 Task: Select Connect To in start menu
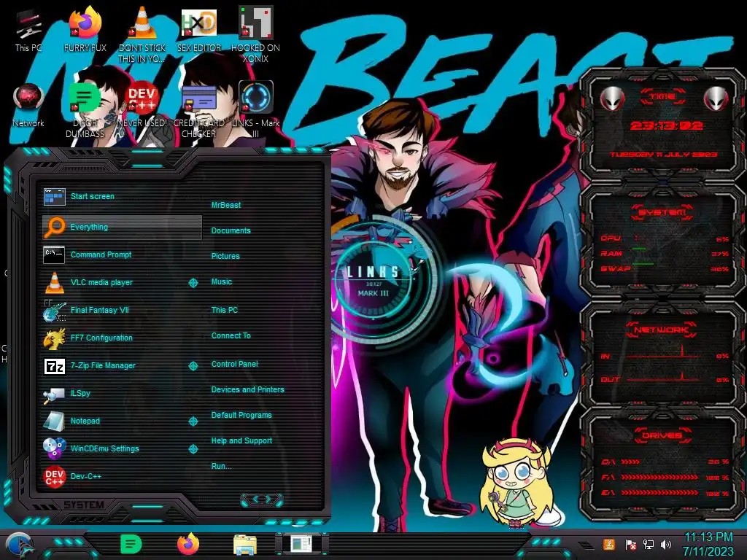(231, 335)
